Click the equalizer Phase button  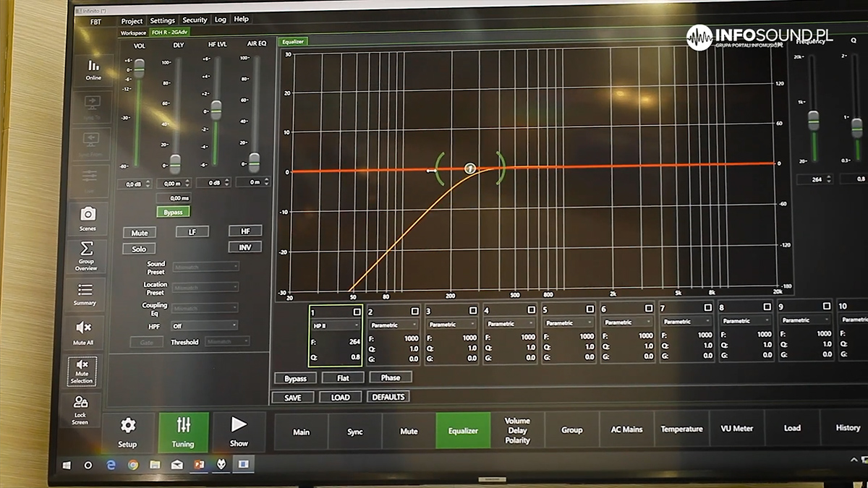[391, 377]
